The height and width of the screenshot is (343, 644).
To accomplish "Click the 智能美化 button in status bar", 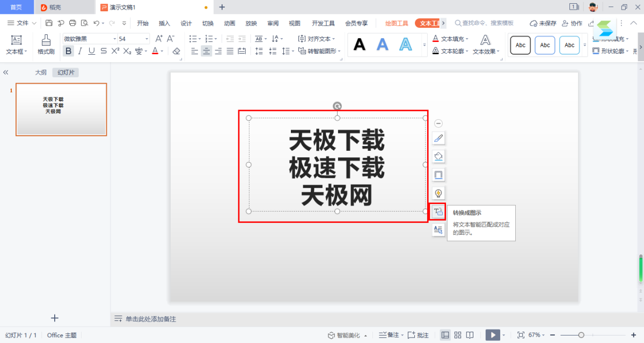I will point(348,335).
